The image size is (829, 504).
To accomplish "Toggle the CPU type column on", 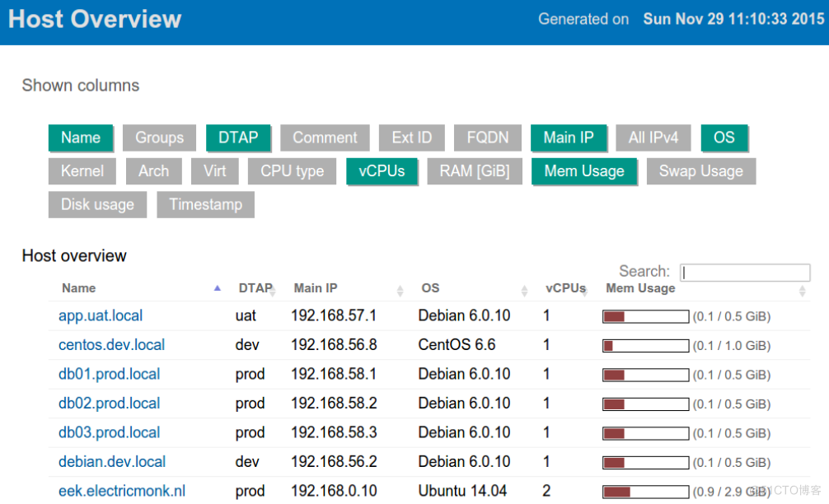I will [x=292, y=171].
